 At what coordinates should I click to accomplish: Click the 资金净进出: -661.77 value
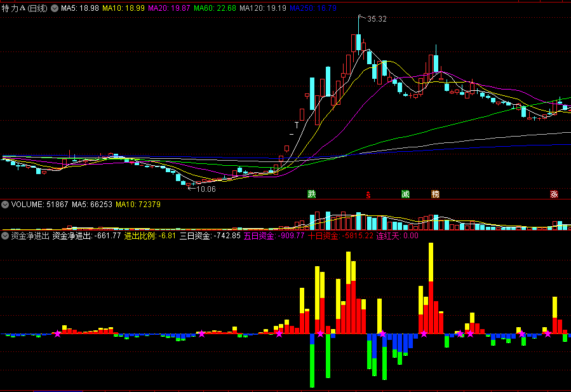86,236
